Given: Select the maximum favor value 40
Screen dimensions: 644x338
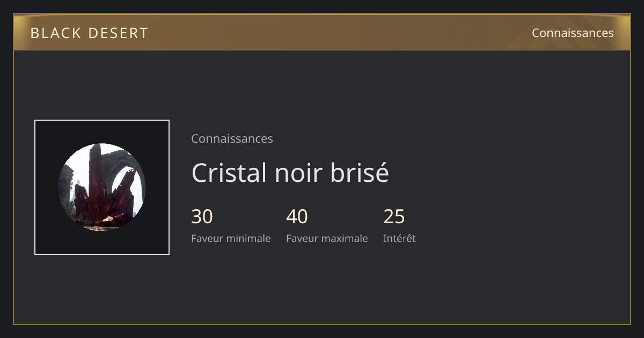Looking at the screenshot, I should click(297, 217).
